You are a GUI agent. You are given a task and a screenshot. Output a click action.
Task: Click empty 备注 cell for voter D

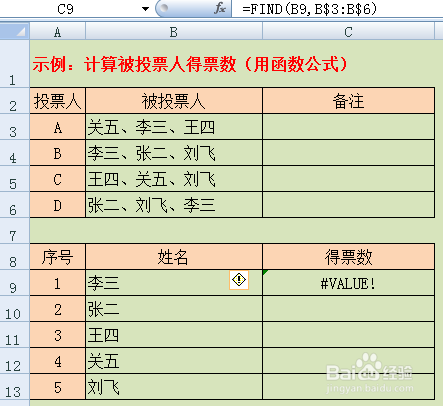[348, 205]
